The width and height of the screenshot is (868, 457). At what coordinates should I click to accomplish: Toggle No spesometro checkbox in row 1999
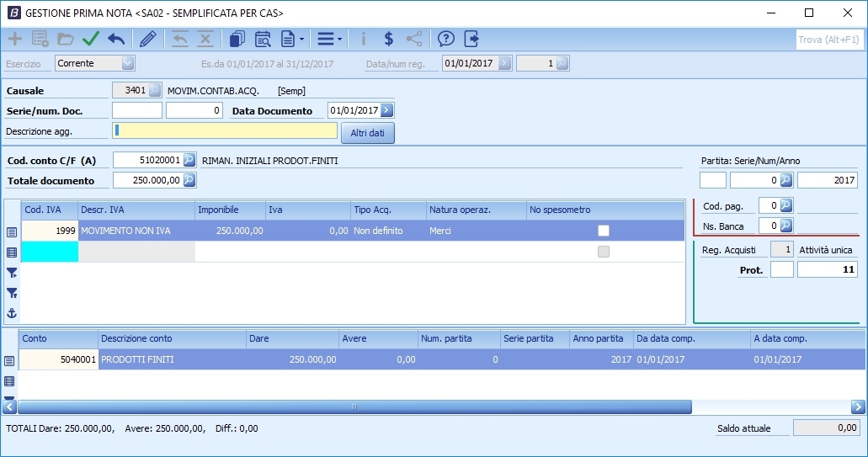click(x=604, y=231)
